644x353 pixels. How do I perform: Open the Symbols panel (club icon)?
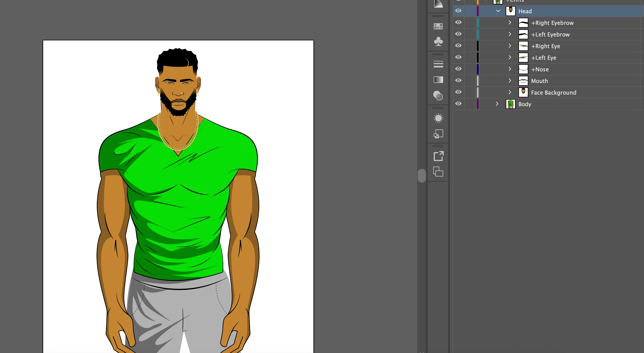click(438, 41)
